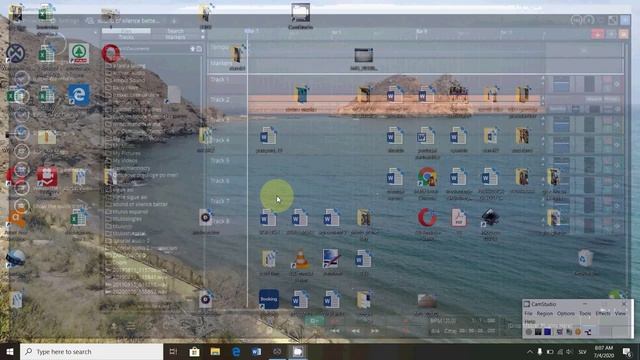Show hidden tray icons chevron

click(x=529, y=351)
